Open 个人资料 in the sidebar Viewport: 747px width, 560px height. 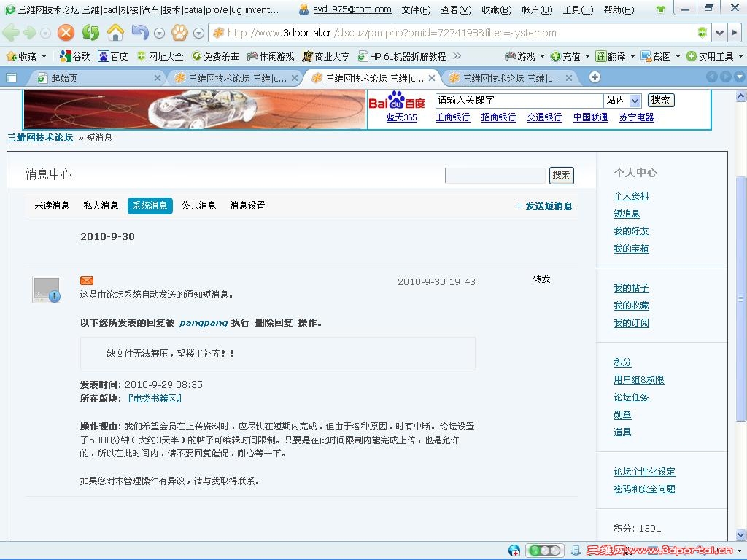(x=631, y=195)
